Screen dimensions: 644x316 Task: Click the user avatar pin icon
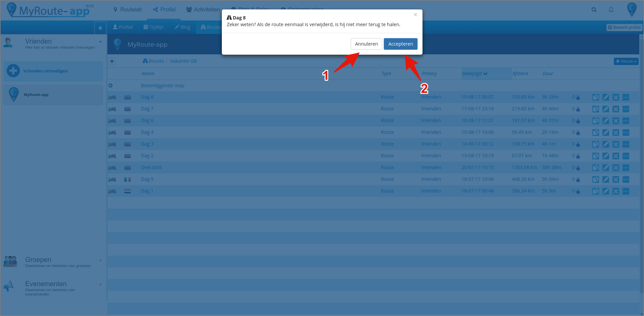coord(632,9)
